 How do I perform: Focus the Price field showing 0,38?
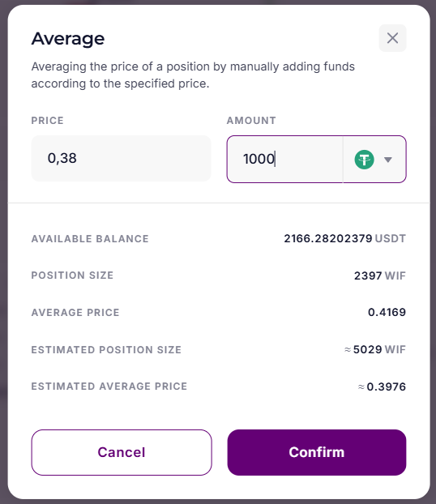pyautogui.click(x=122, y=159)
